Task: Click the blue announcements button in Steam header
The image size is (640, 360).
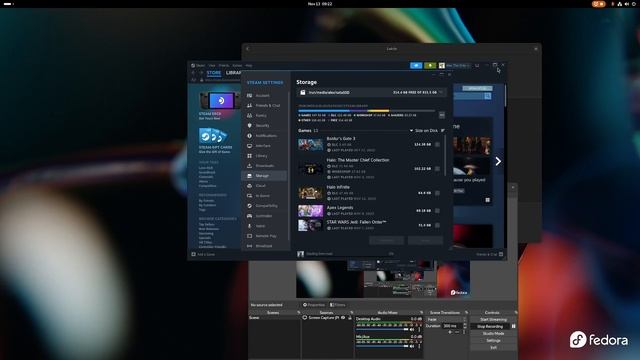Action: [x=416, y=65]
